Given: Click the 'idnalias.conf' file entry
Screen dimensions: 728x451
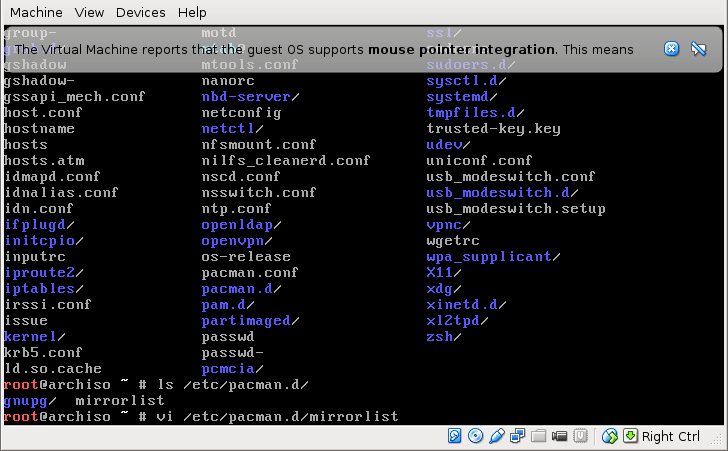Looking at the screenshot, I should pos(61,193).
